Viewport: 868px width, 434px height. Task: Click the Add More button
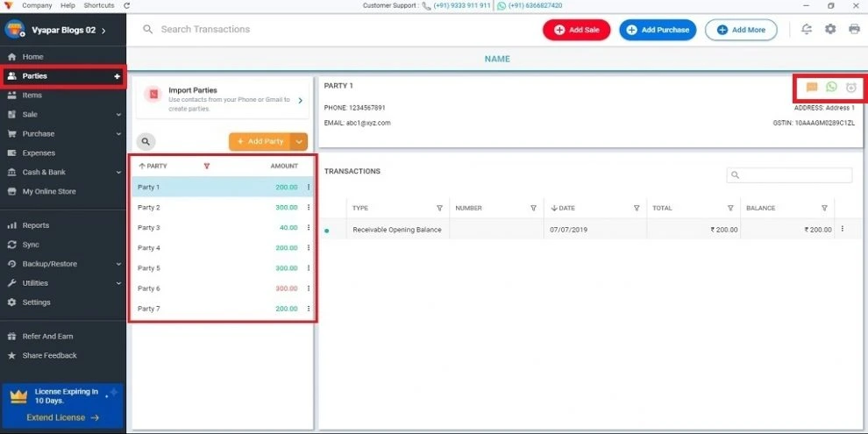pos(741,30)
